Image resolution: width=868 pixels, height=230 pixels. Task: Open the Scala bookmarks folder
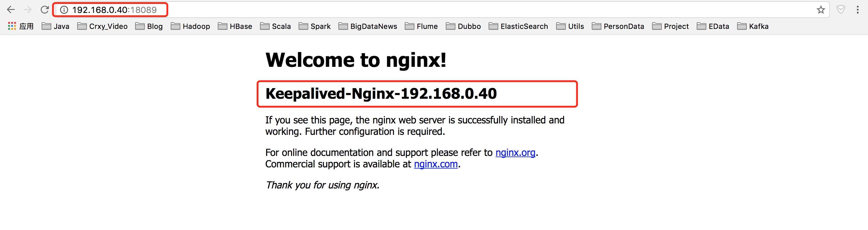click(275, 26)
